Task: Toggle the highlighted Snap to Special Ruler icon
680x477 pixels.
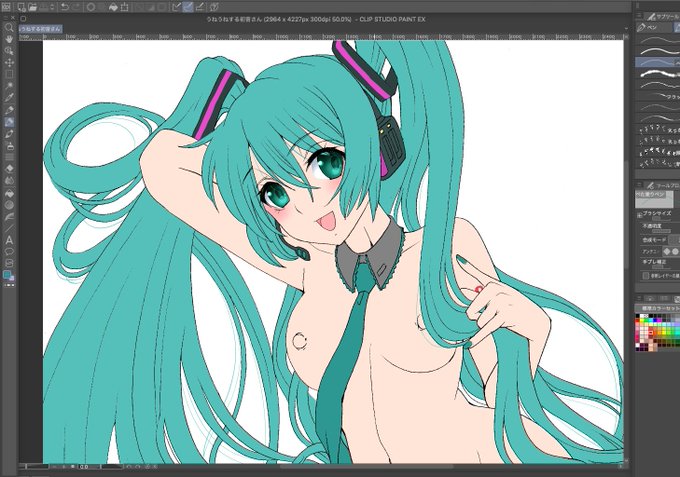Action: [188, 7]
